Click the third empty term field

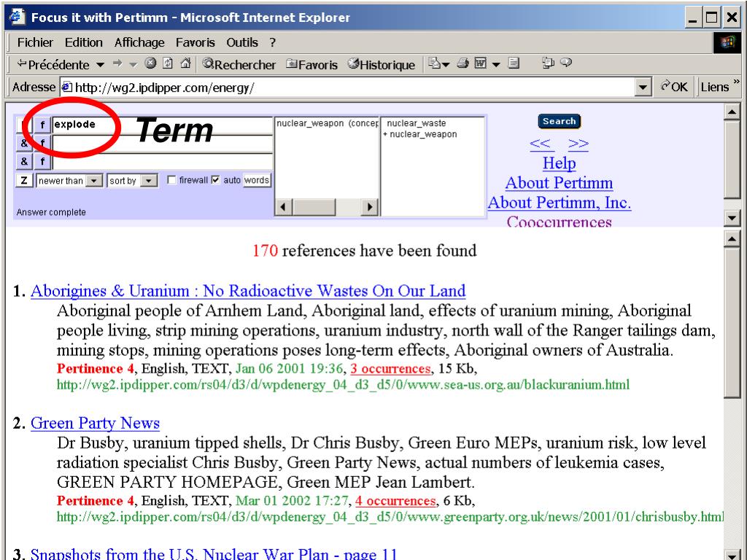coord(163,162)
